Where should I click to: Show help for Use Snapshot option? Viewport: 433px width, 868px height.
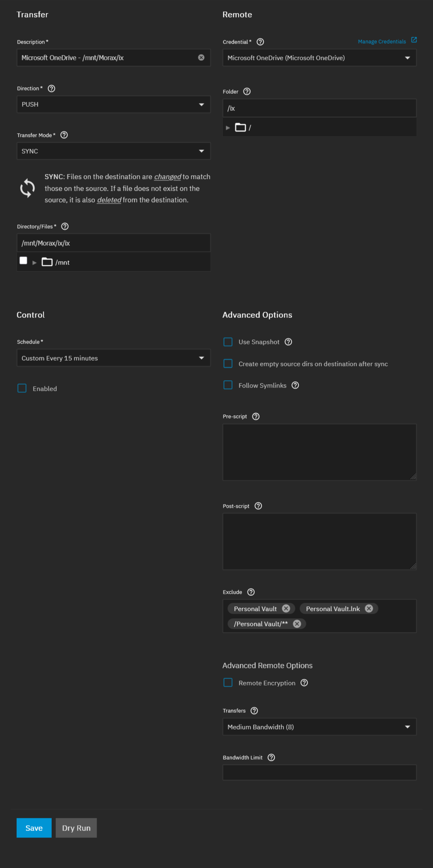pos(288,342)
